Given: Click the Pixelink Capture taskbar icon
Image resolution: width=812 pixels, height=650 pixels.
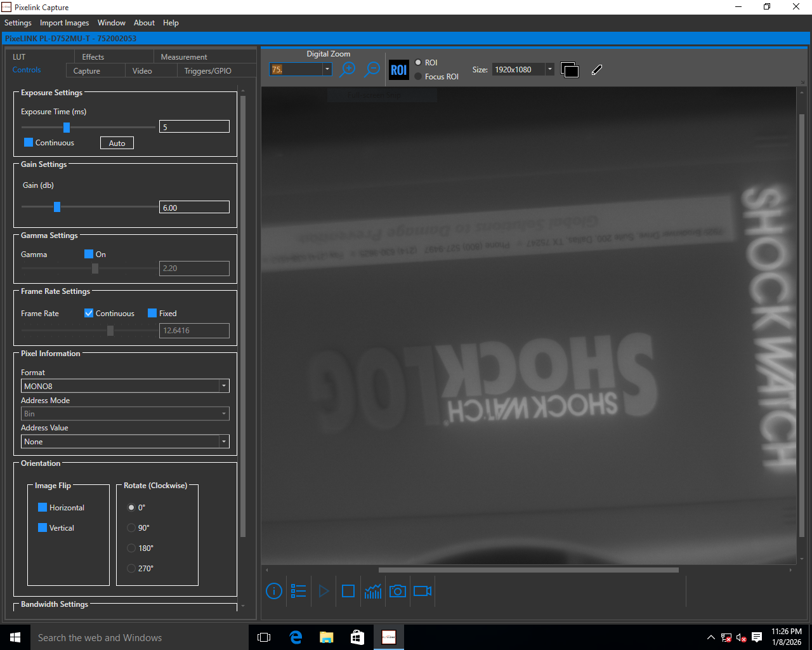Looking at the screenshot, I should (x=389, y=637).
